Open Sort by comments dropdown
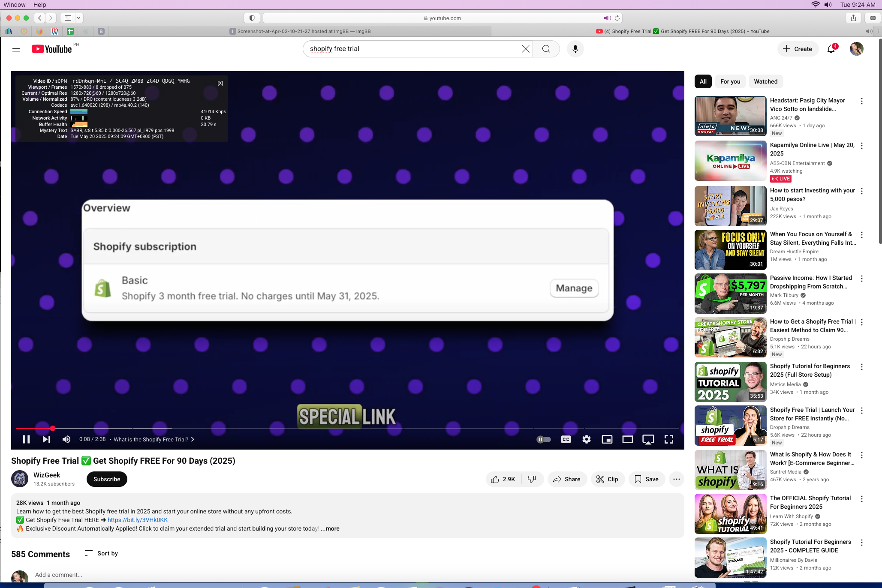Viewport: 882px width, 588px height. tap(101, 553)
